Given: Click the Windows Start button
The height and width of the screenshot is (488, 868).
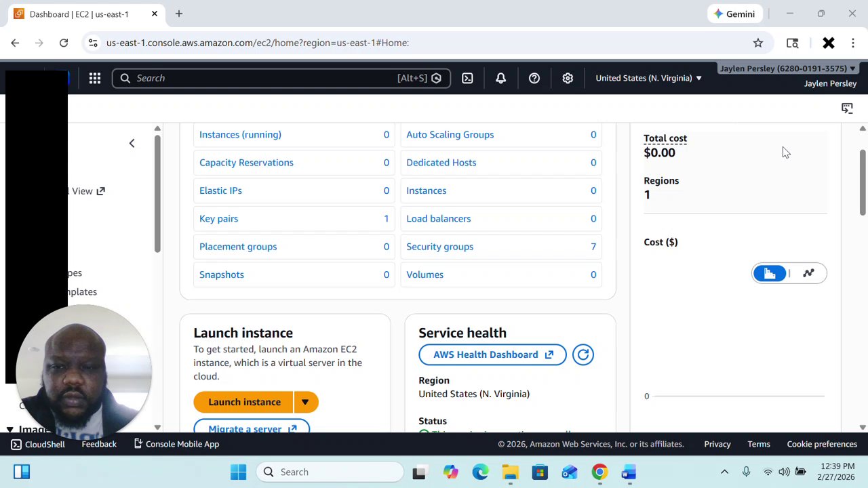Looking at the screenshot, I should [238, 472].
